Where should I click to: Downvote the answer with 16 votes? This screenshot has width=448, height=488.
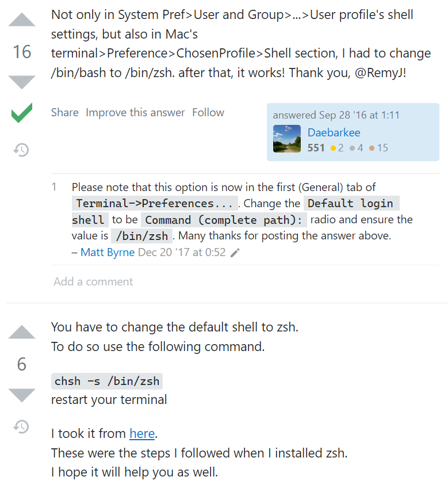coord(22,82)
